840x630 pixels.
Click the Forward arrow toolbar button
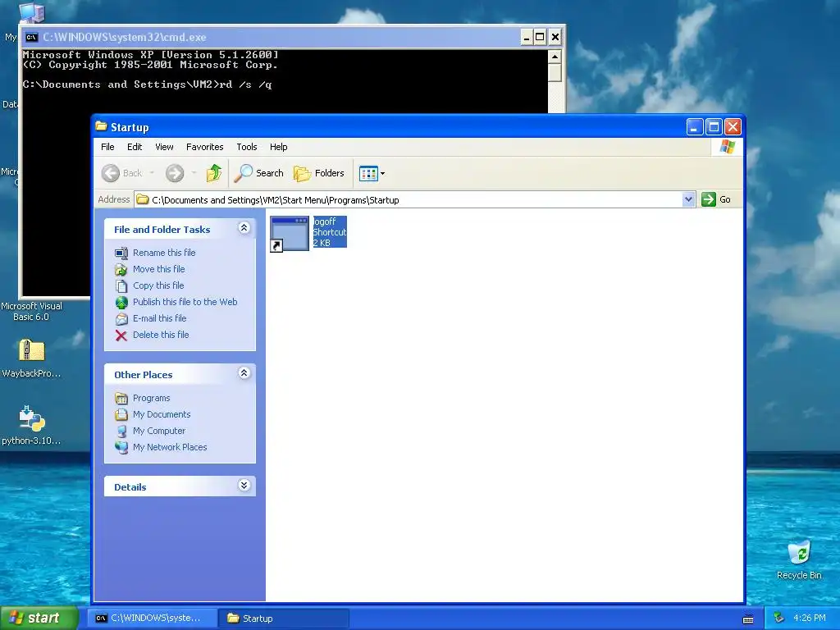[175, 173]
